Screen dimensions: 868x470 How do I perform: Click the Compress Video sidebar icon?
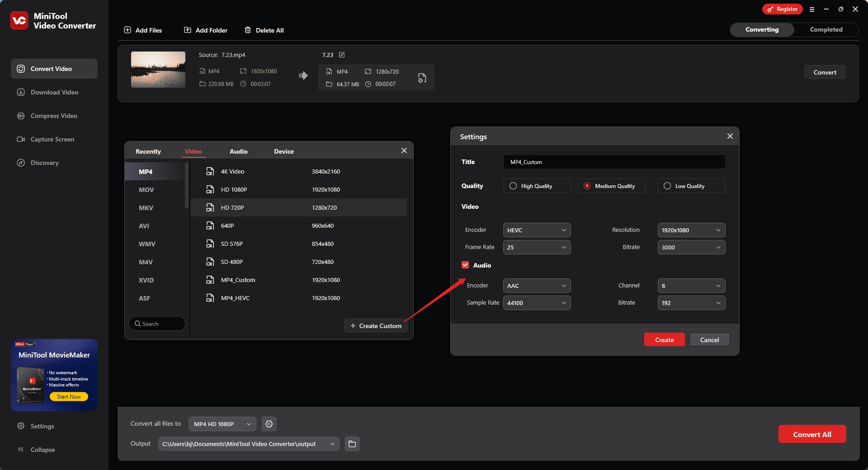click(x=21, y=116)
